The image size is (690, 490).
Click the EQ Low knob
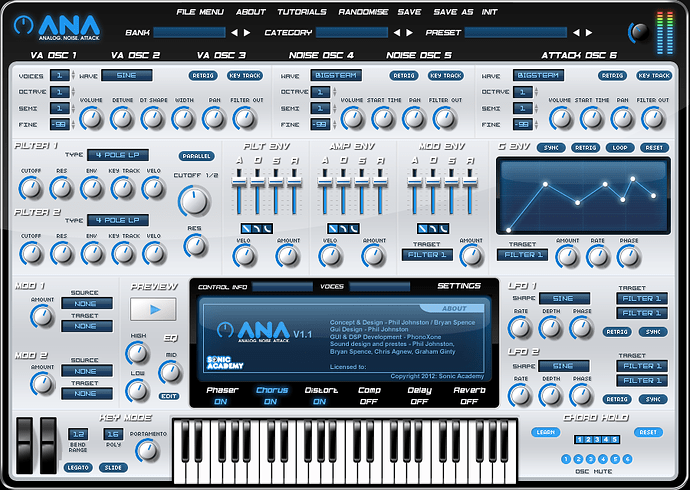coord(138,391)
